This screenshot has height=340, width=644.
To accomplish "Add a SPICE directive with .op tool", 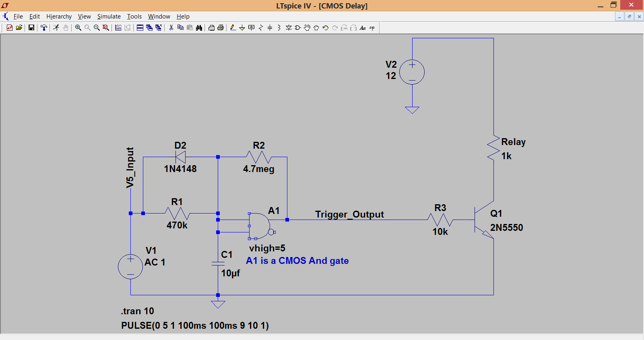I will 372,28.
